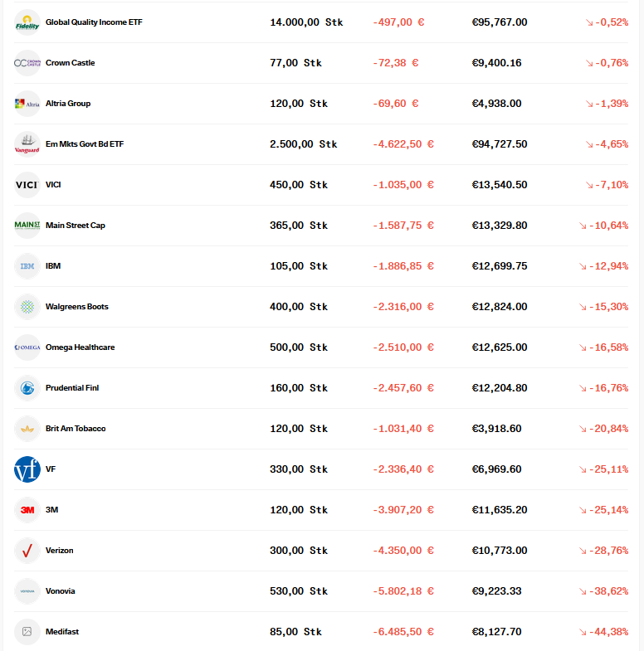Click the red 3M logo icon
The width and height of the screenshot is (644, 651).
27,510
